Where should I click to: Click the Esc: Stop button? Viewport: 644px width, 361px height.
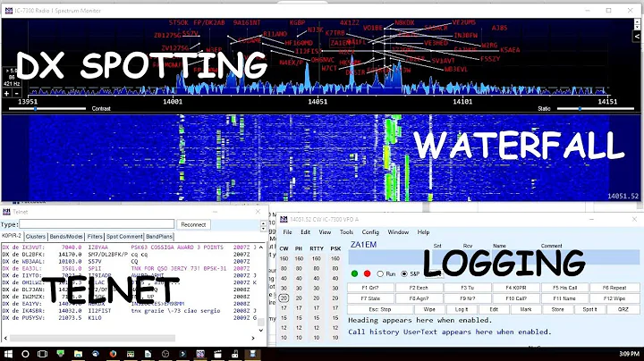pos(380,309)
